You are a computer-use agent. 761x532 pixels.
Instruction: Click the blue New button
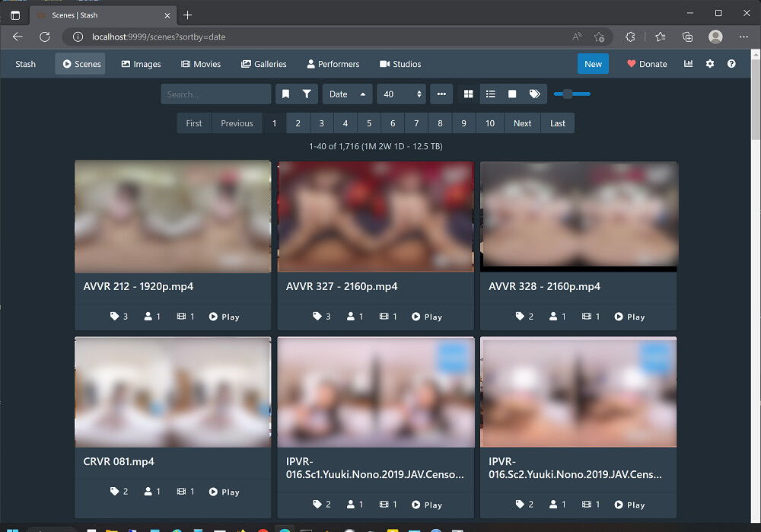coord(593,64)
